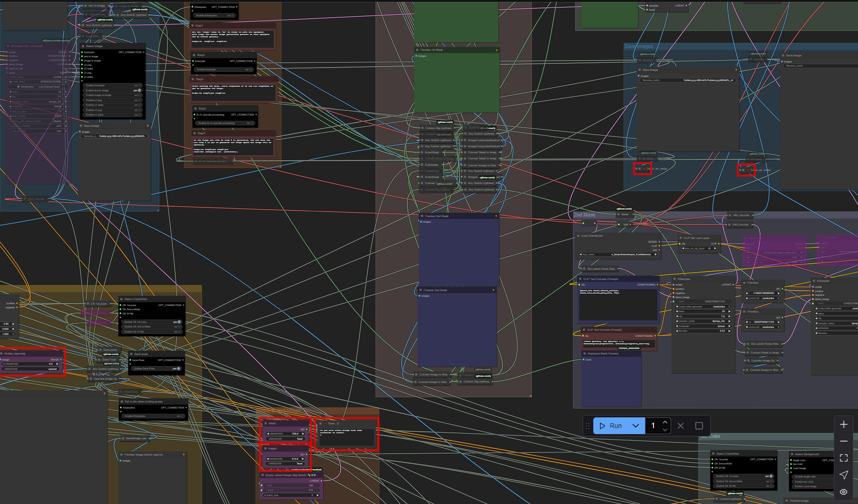The width and height of the screenshot is (858, 504).
Task: Click the Run queue button
Action: [611, 426]
